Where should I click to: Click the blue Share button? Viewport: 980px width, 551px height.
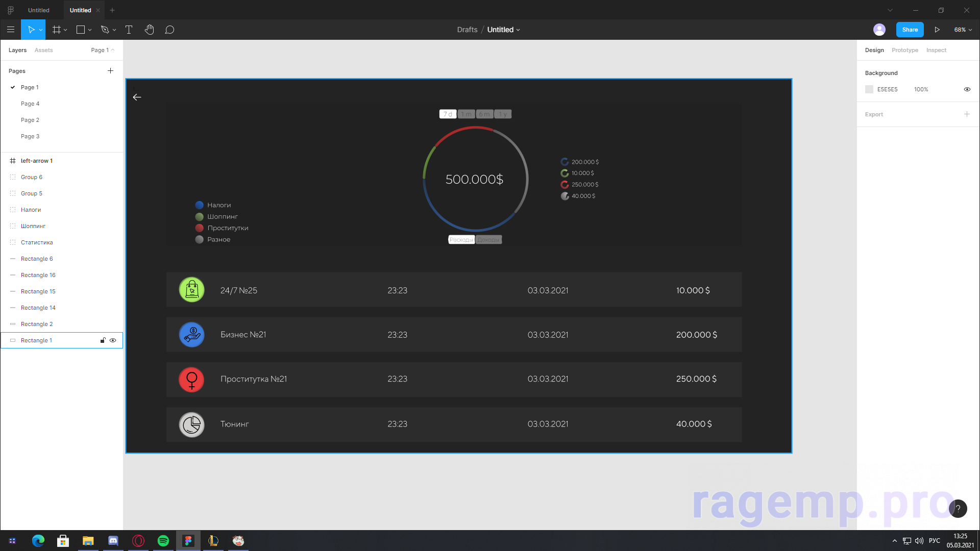[x=910, y=30]
